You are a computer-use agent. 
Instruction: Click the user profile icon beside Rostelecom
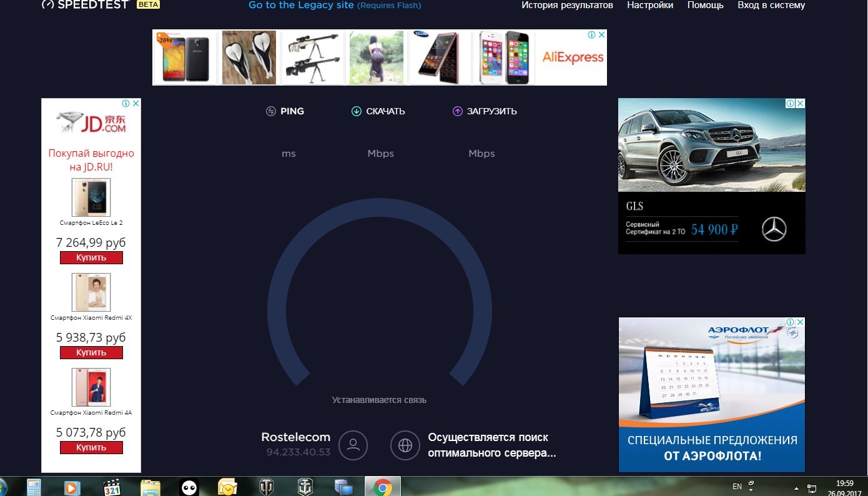(353, 445)
